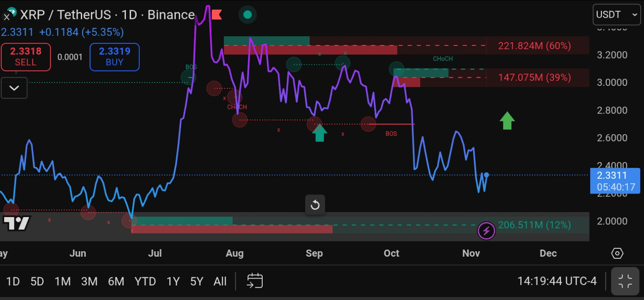Viewport: 644px width, 300px height.
Task: Select the YTD time range
Action: pyautogui.click(x=145, y=281)
